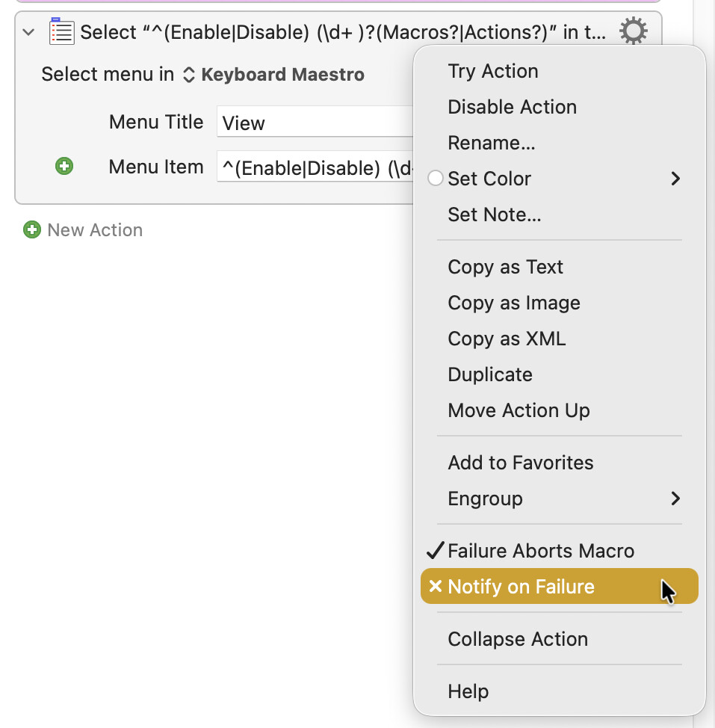This screenshot has width=715, height=728.
Task: Click the green plus New Action icon
Action: [31, 229]
